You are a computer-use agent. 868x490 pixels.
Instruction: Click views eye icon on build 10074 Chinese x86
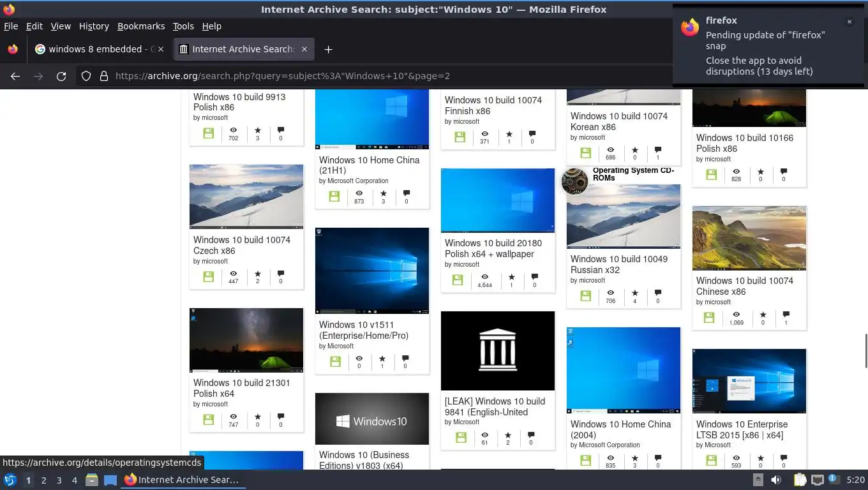coord(736,315)
